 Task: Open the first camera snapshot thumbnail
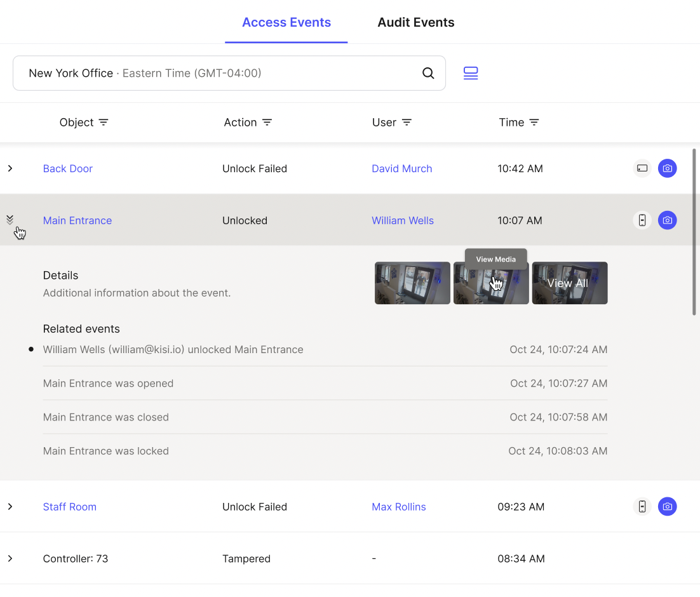click(x=412, y=283)
